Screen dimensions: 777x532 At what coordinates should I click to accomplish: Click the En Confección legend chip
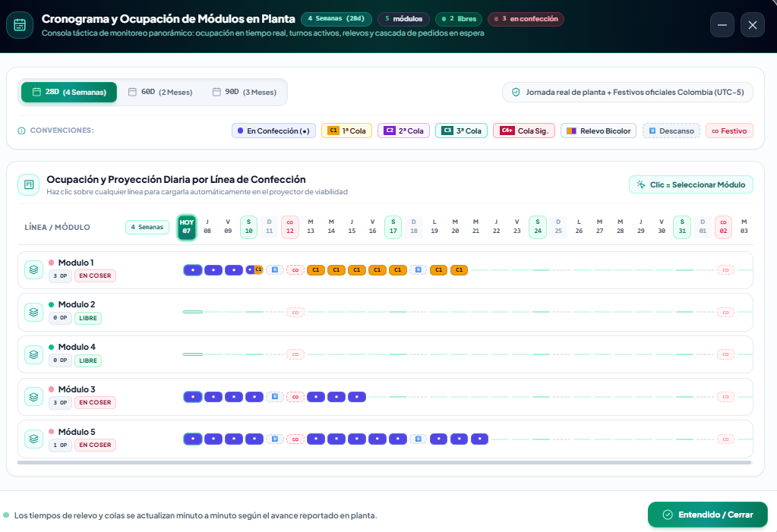pos(273,131)
